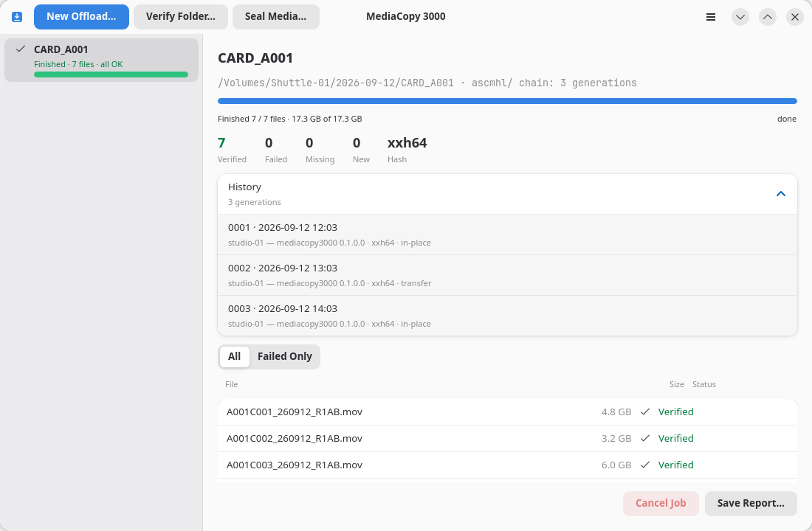Collapse the History section chevron
The width and height of the screenshot is (812, 531).
tap(781, 194)
